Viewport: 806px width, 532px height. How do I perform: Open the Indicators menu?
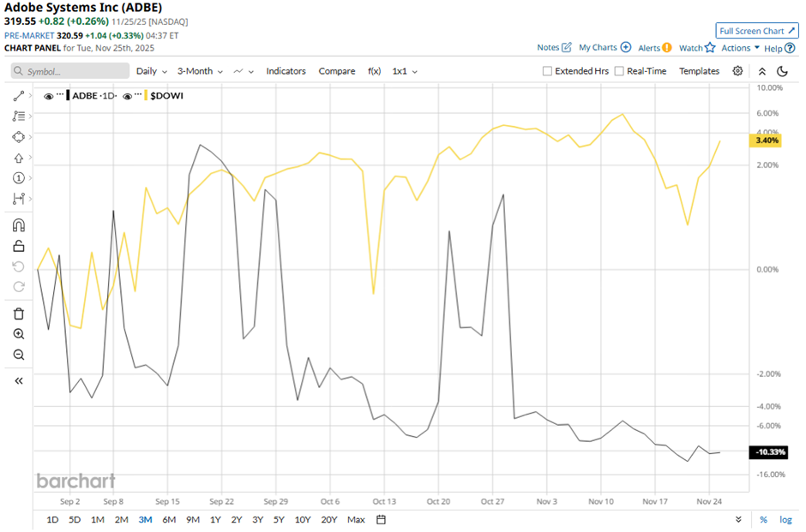(x=286, y=71)
